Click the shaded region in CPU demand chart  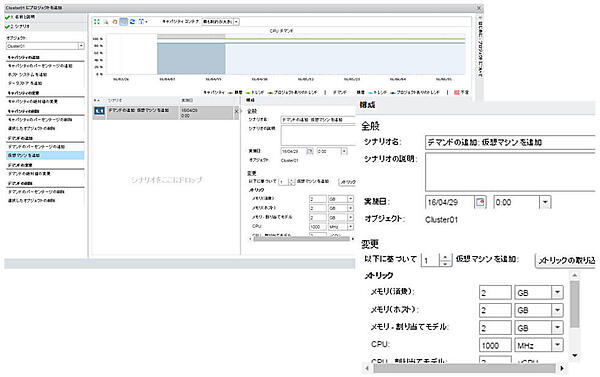pyautogui.click(x=191, y=59)
